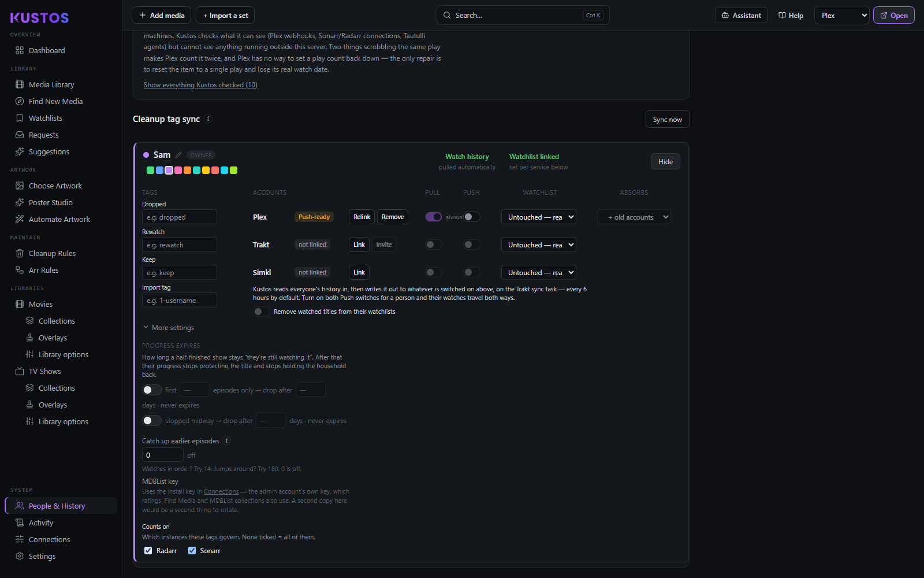Open the Trakt watchlist Untouched dropdown
The height and width of the screenshot is (578, 924).
point(539,244)
